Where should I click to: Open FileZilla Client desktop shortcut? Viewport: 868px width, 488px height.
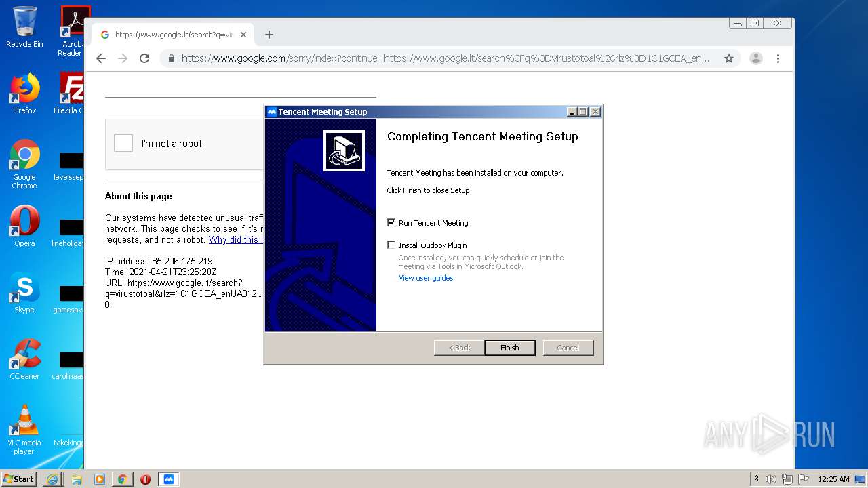71,94
